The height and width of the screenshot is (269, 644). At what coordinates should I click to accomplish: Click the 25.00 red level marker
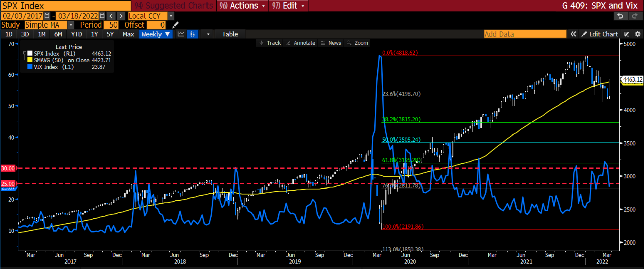(8, 184)
